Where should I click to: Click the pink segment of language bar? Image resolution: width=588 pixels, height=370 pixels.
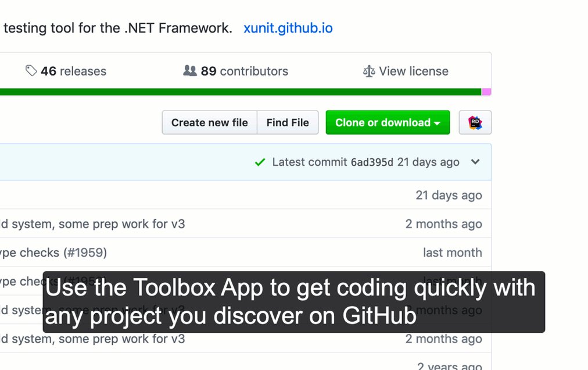tap(486, 92)
